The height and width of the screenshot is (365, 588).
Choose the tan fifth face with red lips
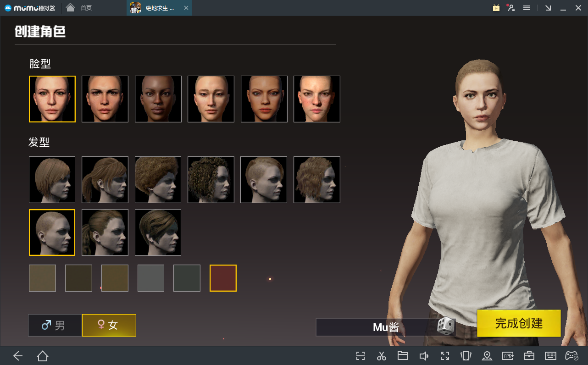click(264, 99)
